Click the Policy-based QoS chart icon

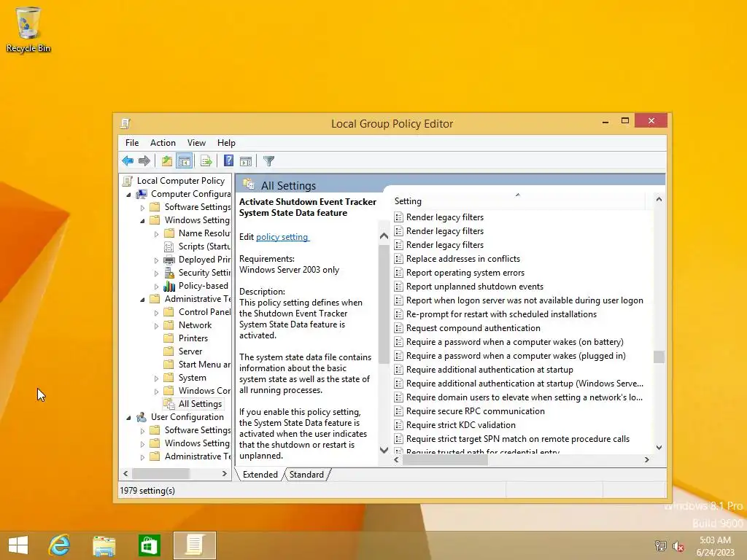(169, 286)
